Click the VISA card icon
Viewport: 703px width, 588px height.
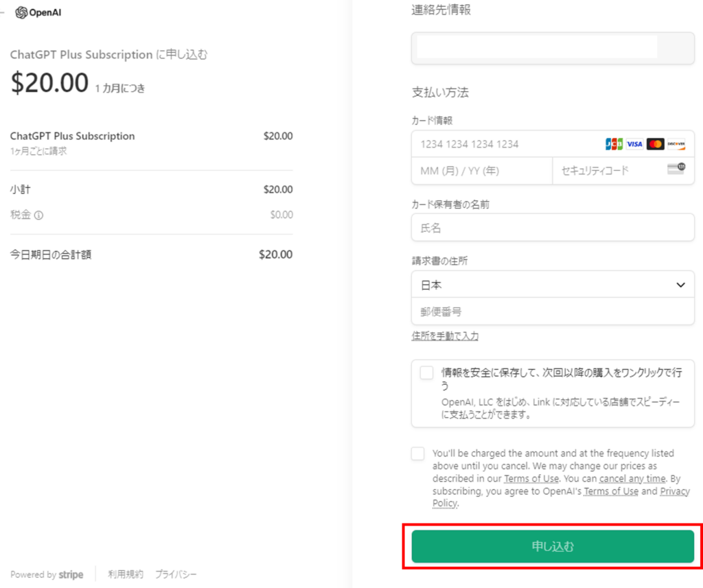click(634, 144)
